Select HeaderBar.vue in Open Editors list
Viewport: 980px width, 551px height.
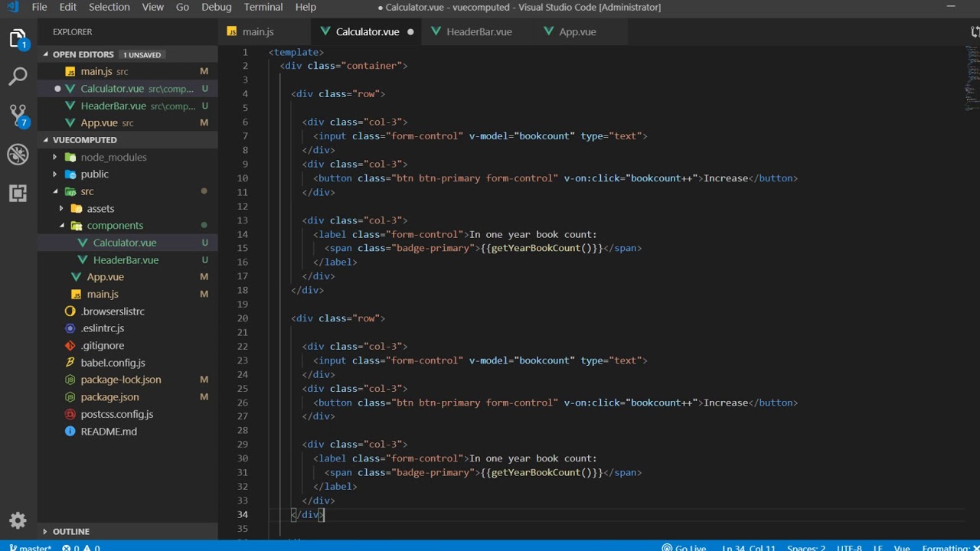(128, 106)
